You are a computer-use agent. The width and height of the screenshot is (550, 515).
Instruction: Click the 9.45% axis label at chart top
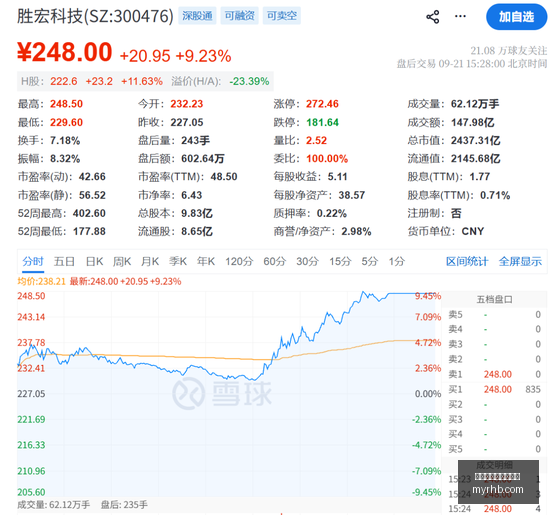tap(428, 296)
